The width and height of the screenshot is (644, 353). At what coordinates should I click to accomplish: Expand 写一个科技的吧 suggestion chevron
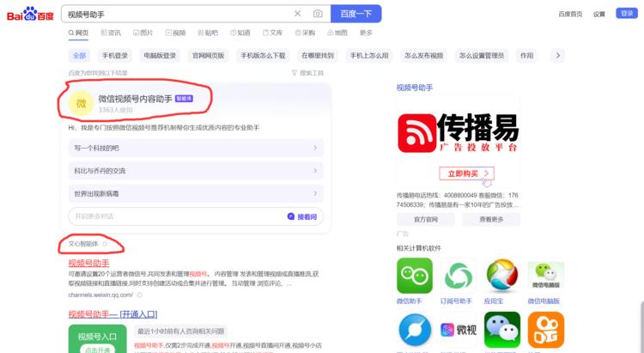(x=315, y=148)
